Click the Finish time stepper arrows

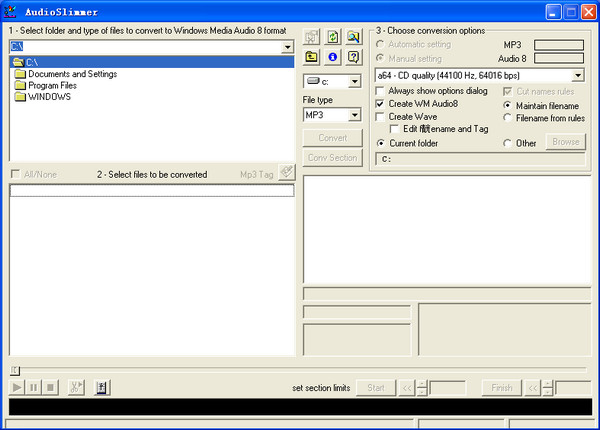coord(548,388)
